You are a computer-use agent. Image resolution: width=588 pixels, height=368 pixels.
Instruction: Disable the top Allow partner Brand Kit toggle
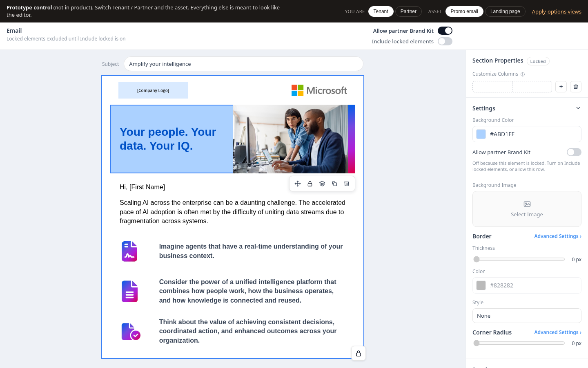(x=445, y=31)
